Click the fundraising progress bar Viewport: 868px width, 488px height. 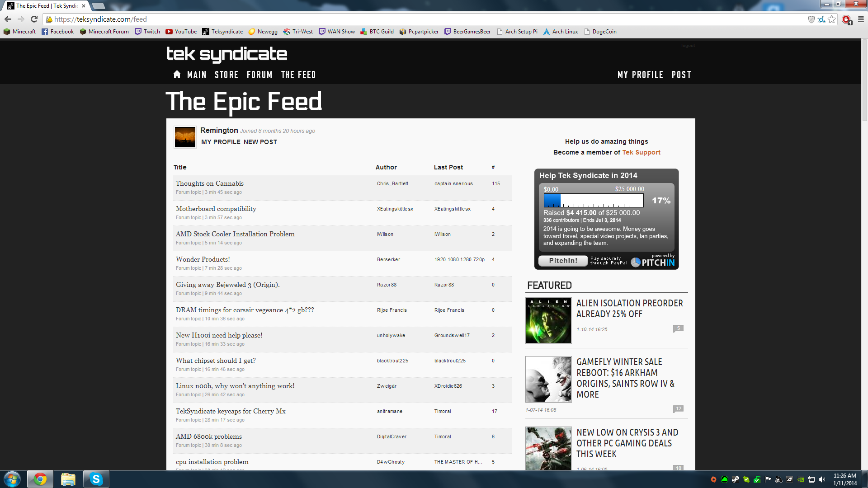click(x=593, y=200)
